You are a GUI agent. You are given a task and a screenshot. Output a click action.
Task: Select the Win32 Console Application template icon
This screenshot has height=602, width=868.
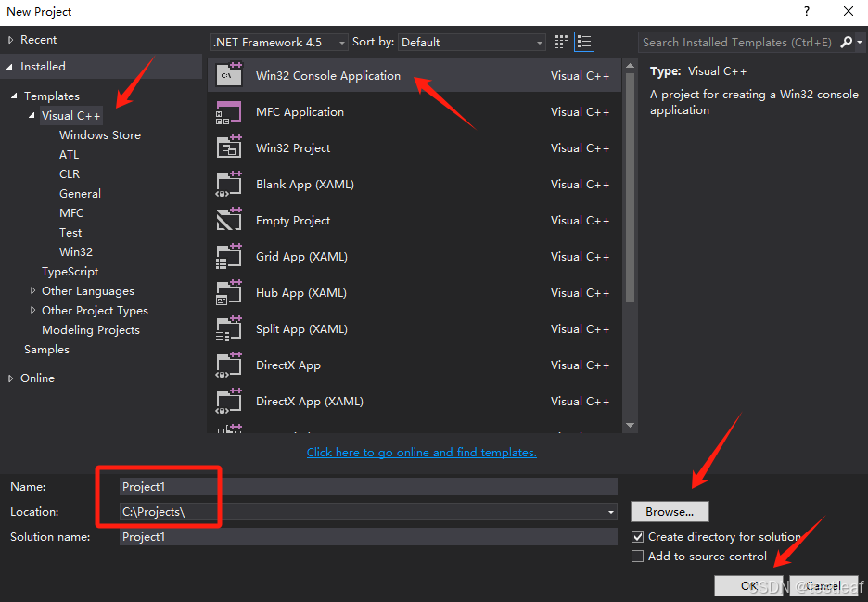tap(231, 75)
